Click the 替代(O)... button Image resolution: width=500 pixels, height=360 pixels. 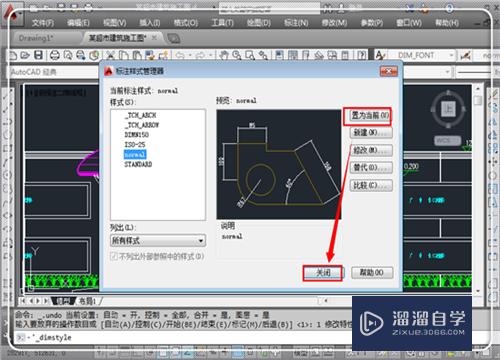click(x=371, y=168)
